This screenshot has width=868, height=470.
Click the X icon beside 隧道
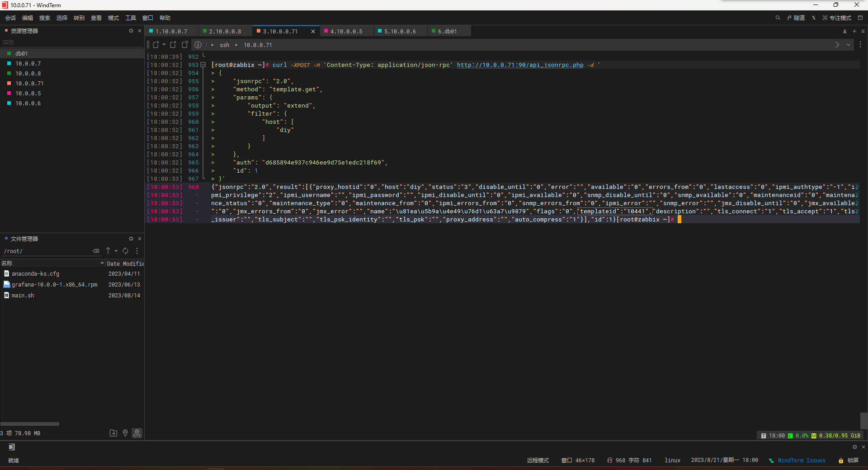click(814, 18)
